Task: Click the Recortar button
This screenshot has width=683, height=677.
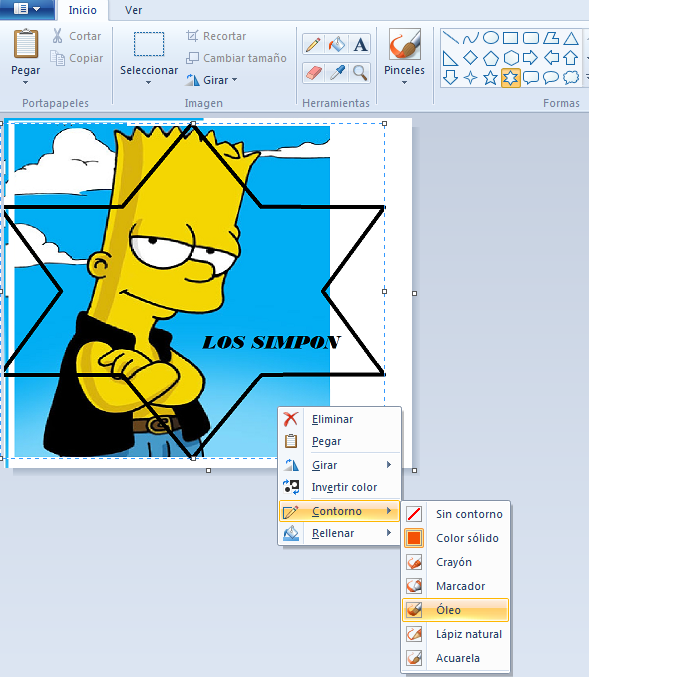Action: [x=216, y=36]
